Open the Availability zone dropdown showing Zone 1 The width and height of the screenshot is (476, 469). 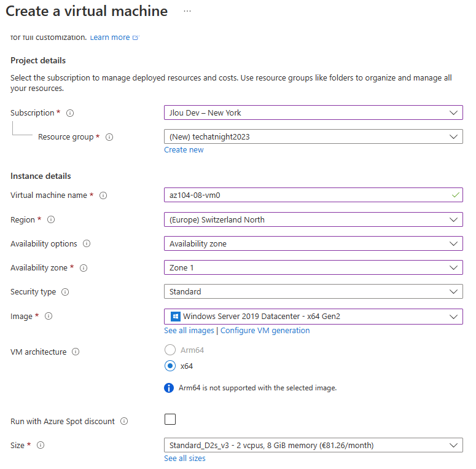(x=313, y=267)
